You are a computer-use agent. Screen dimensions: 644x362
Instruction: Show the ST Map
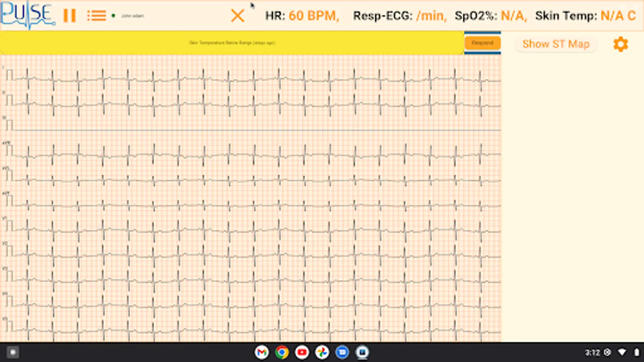(556, 44)
